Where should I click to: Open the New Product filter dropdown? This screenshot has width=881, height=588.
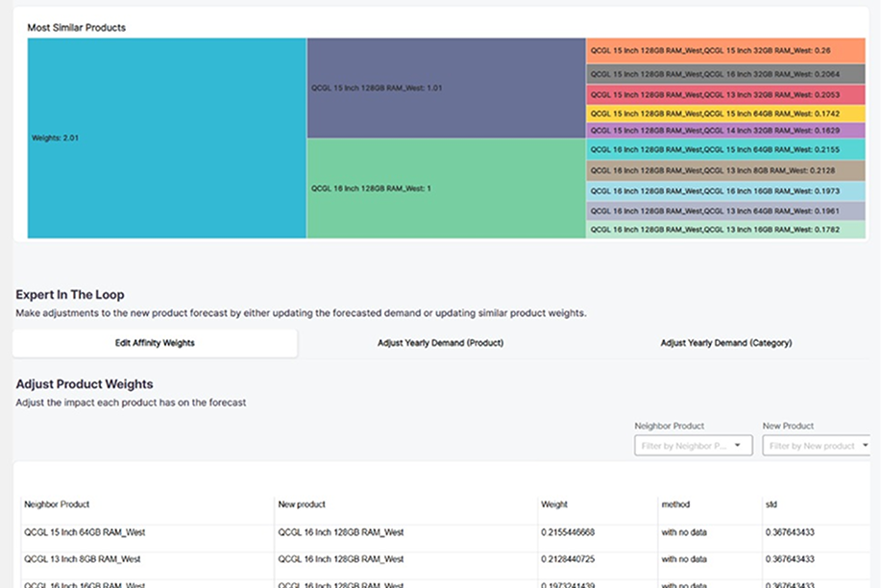[817, 446]
